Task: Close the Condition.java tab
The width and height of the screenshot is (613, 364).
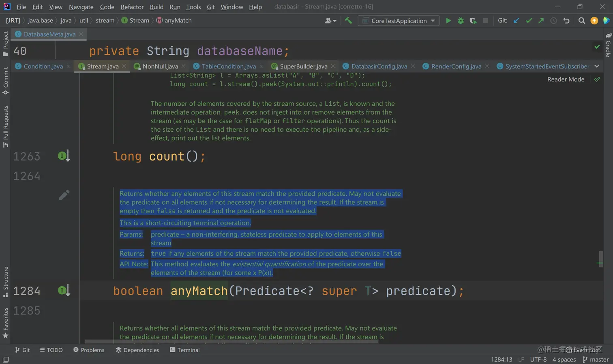Action: (x=68, y=66)
